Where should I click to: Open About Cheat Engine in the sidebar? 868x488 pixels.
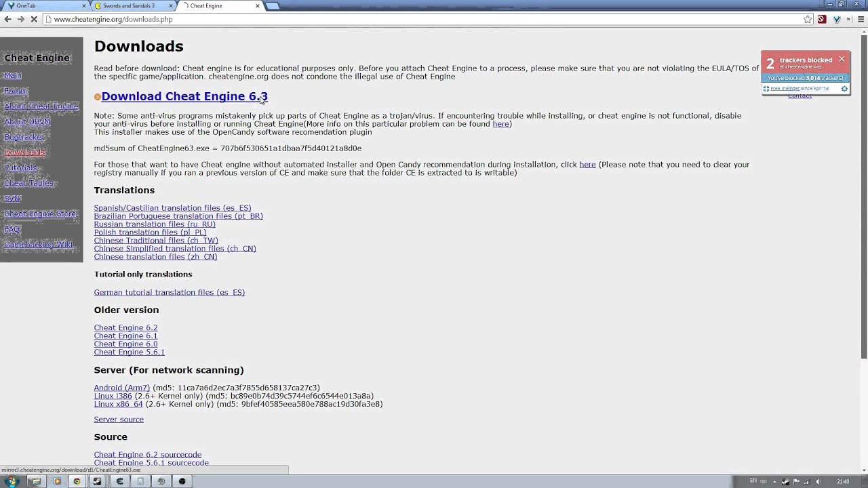[x=41, y=106]
